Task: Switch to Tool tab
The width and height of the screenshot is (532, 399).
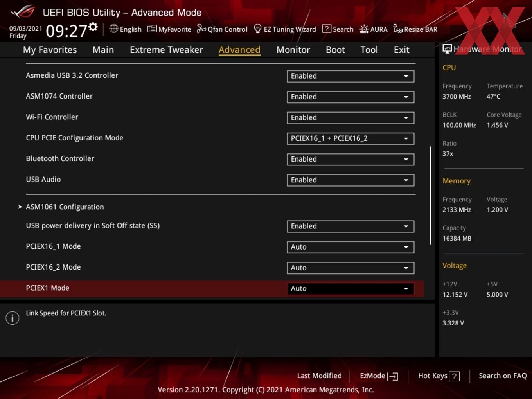Action: point(369,50)
